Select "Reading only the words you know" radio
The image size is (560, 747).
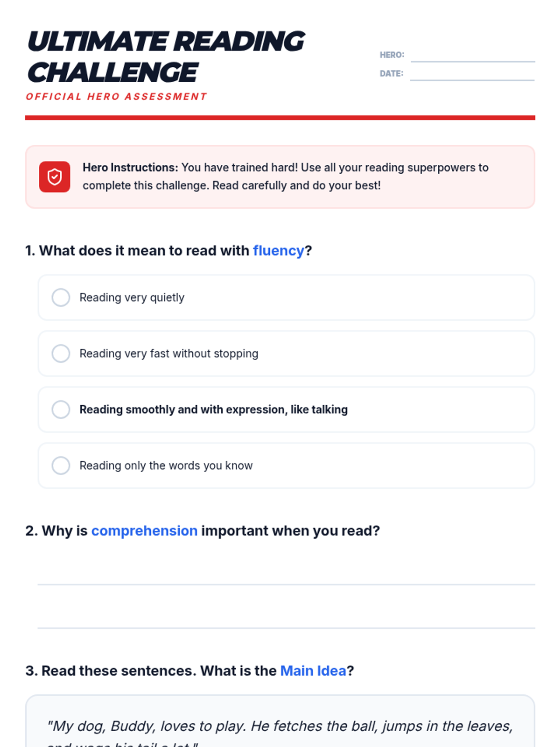61,465
